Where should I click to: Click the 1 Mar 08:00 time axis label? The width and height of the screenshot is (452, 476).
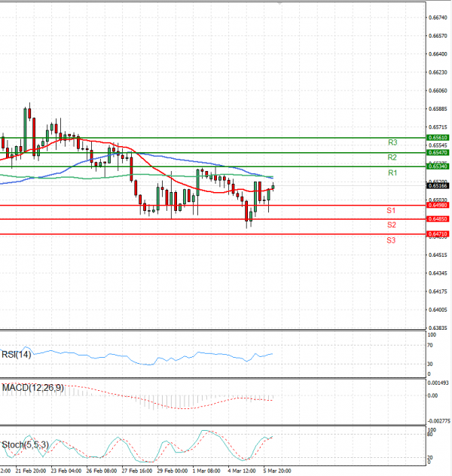point(206,470)
